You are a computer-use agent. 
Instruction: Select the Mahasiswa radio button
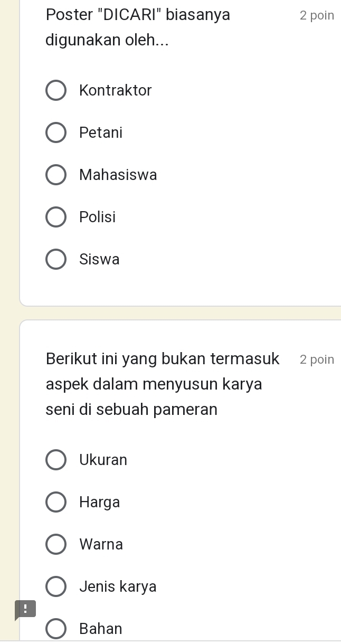[56, 175]
